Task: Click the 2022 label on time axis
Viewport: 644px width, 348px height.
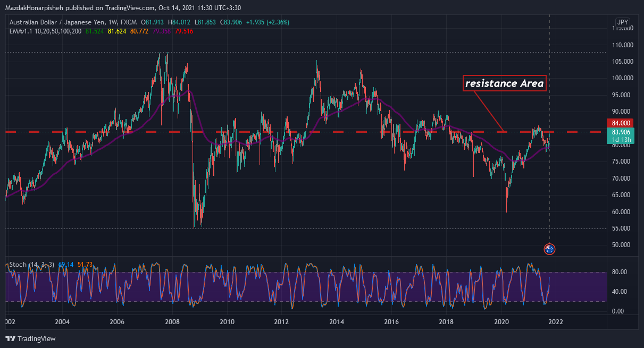Action: [556, 322]
